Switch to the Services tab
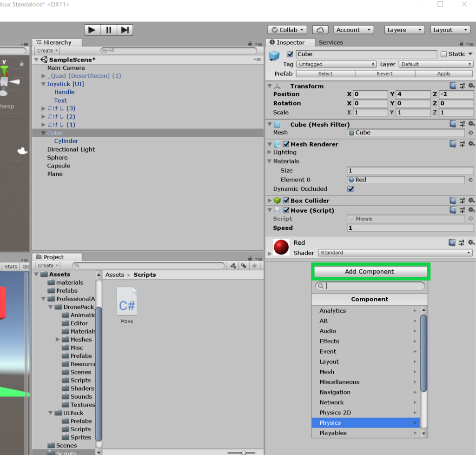The width and height of the screenshot is (476, 455). [x=331, y=42]
